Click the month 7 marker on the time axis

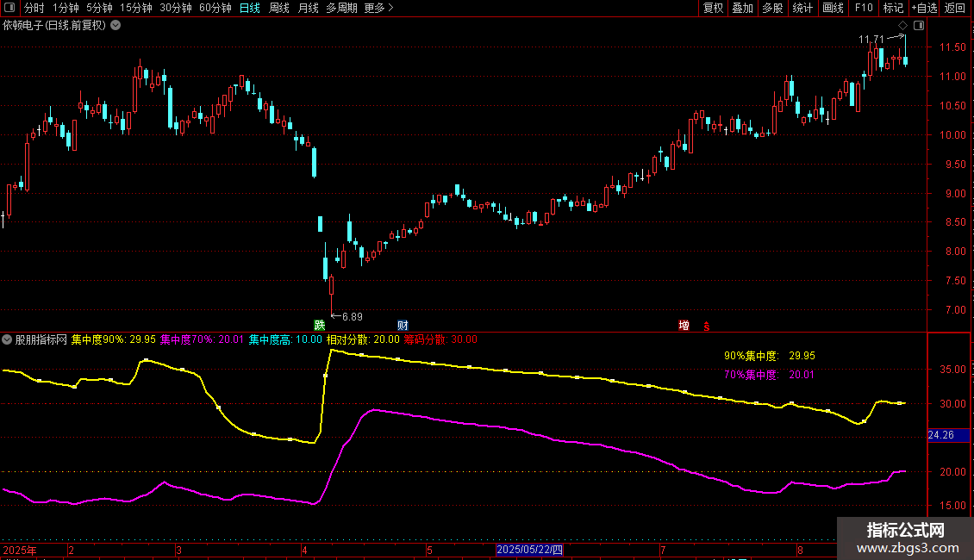[x=663, y=550]
